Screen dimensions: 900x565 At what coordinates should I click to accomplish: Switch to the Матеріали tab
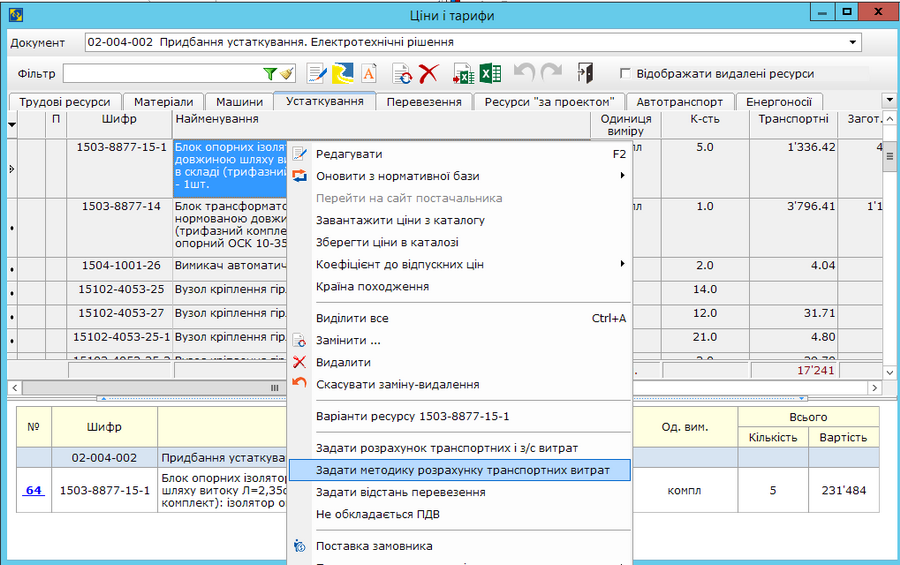pyautogui.click(x=165, y=102)
